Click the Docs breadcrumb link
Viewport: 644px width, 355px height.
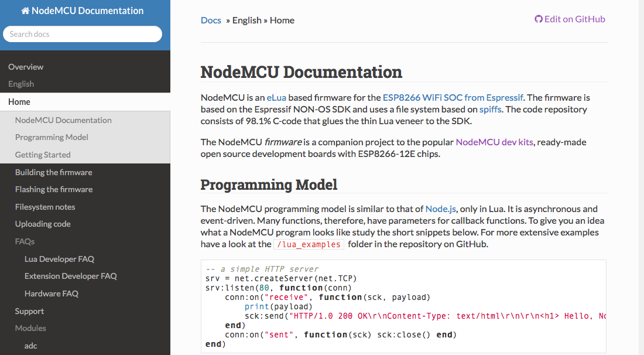[x=211, y=20]
